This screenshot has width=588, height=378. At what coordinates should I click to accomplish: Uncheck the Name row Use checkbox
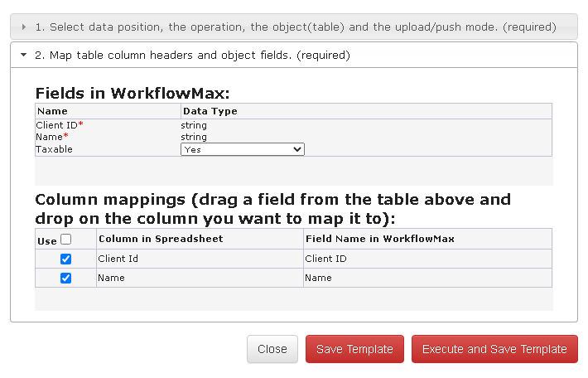[65, 279]
